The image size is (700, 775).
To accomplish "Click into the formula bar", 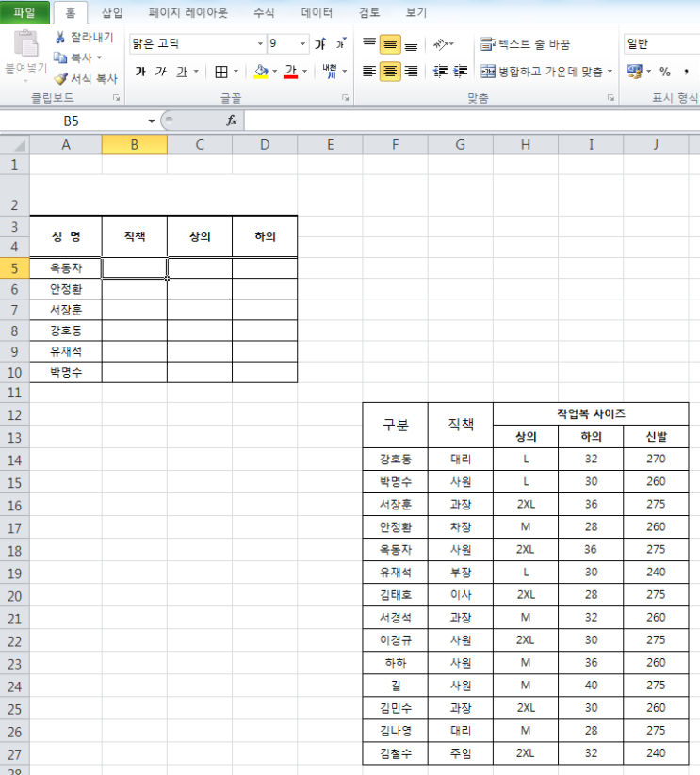I will [472, 121].
